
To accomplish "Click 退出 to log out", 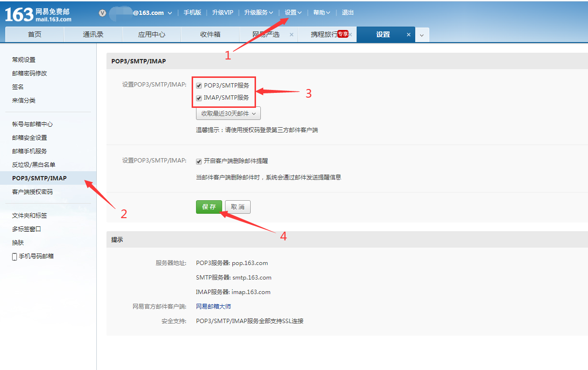I will coord(347,13).
